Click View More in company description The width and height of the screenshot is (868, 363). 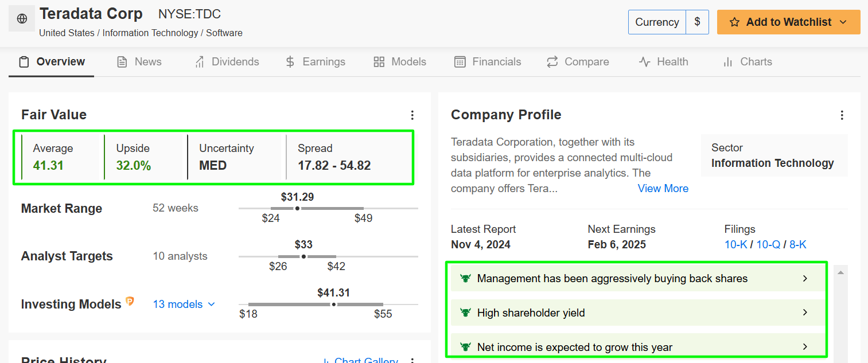tap(663, 188)
